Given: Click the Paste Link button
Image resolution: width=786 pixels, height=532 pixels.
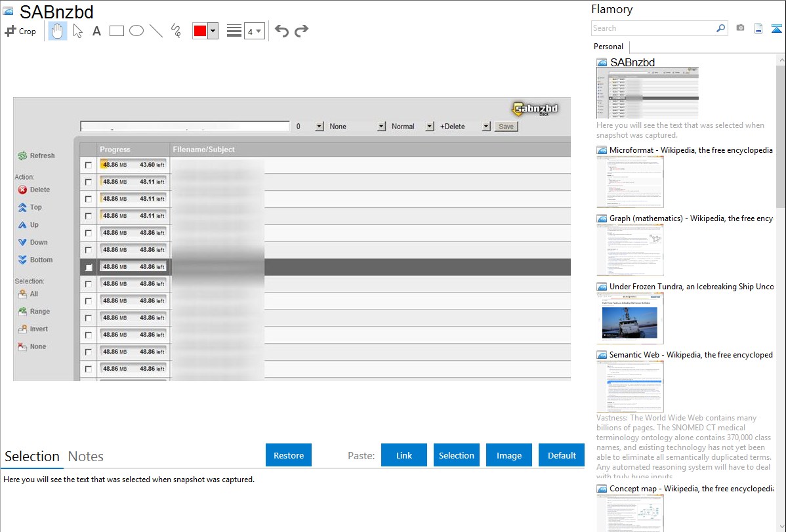Looking at the screenshot, I should coord(404,455).
